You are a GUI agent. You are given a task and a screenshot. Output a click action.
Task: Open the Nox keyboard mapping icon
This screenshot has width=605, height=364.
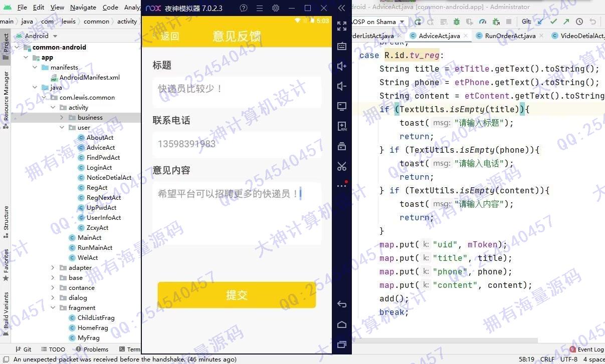(x=342, y=46)
